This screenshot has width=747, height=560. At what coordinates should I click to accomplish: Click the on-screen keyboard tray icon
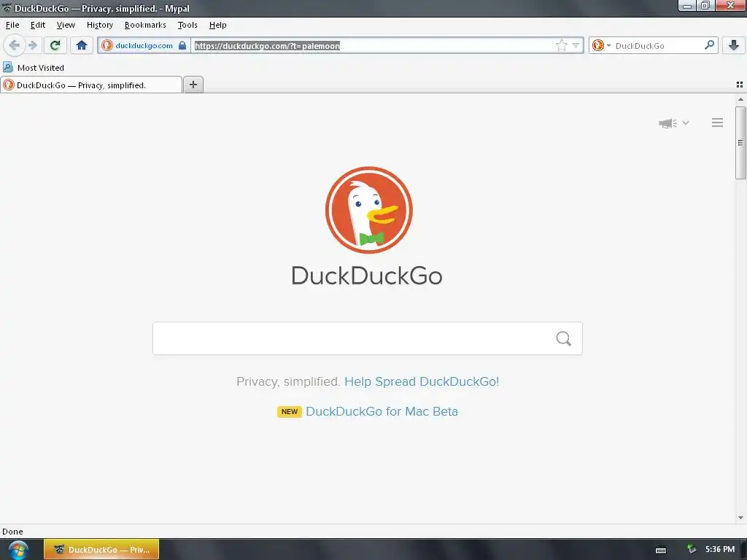[661, 550]
